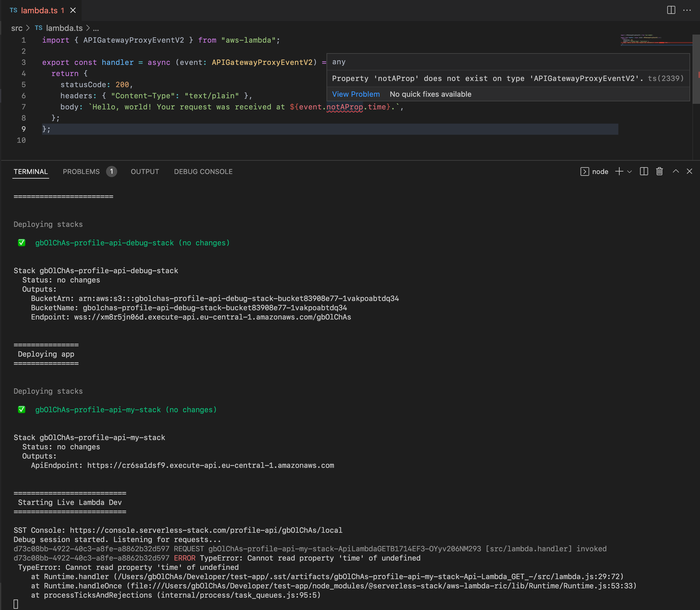Open the editor More Actions ellipsis menu
Viewport: 700px width, 610px height.
click(x=687, y=10)
